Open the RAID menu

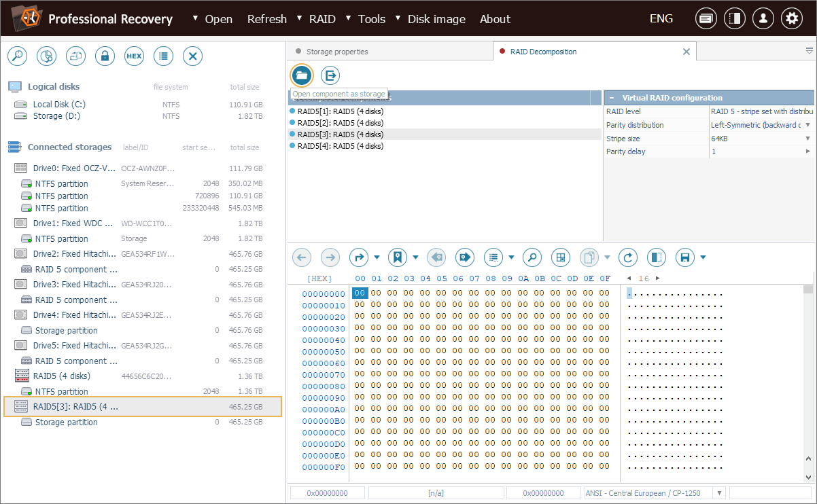pyautogui.click(x=322, y=19)
